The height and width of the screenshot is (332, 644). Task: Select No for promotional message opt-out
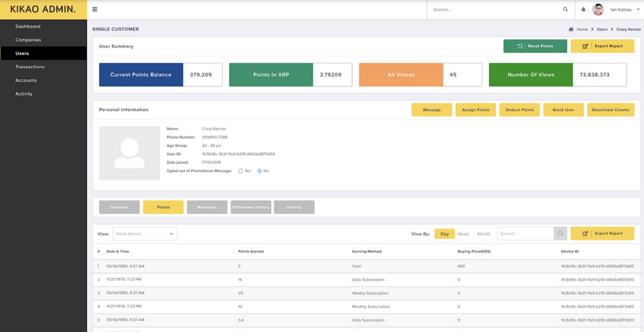coord(259,171)
